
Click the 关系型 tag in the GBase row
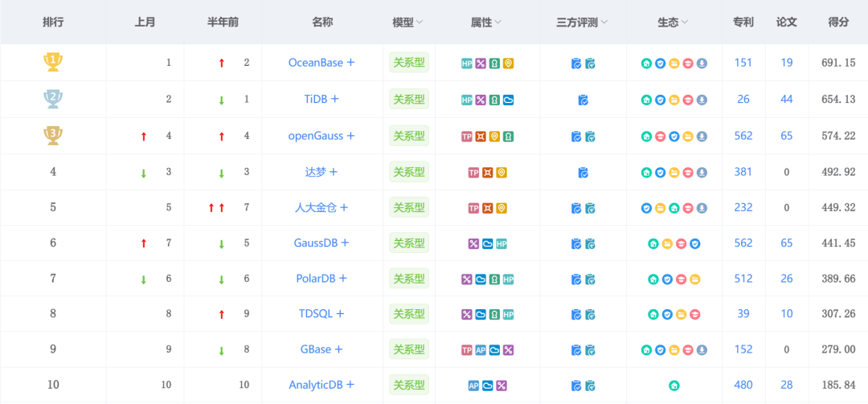[409, 349]
